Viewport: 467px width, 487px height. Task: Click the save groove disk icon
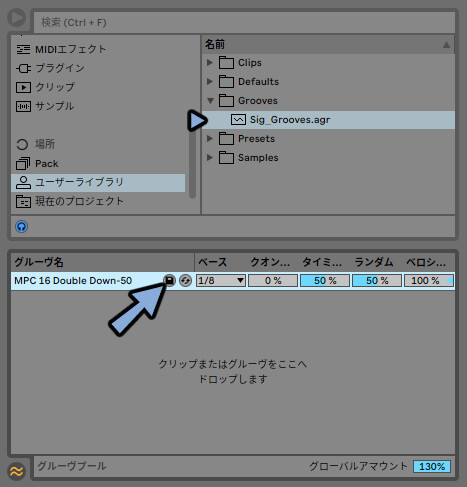pyautogui.click(x=169, y=280)
